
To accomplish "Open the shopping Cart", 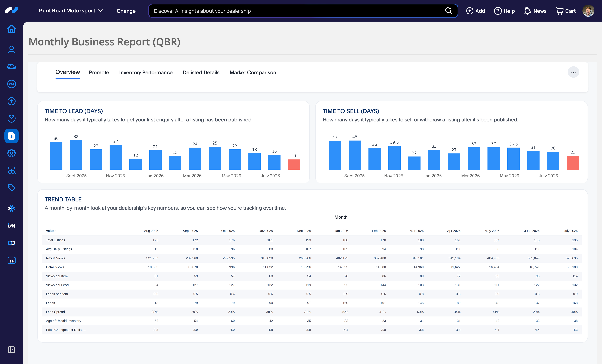I will [x=566, y=11].
